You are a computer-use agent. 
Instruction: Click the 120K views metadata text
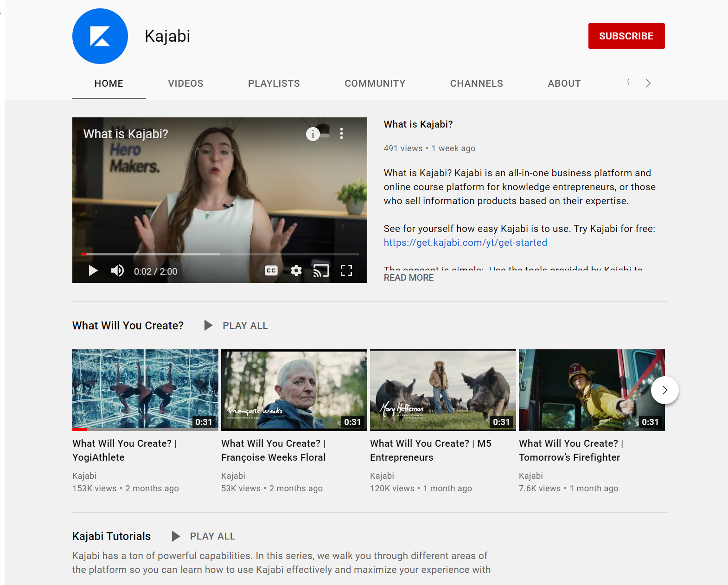click(x=392, y=489)
